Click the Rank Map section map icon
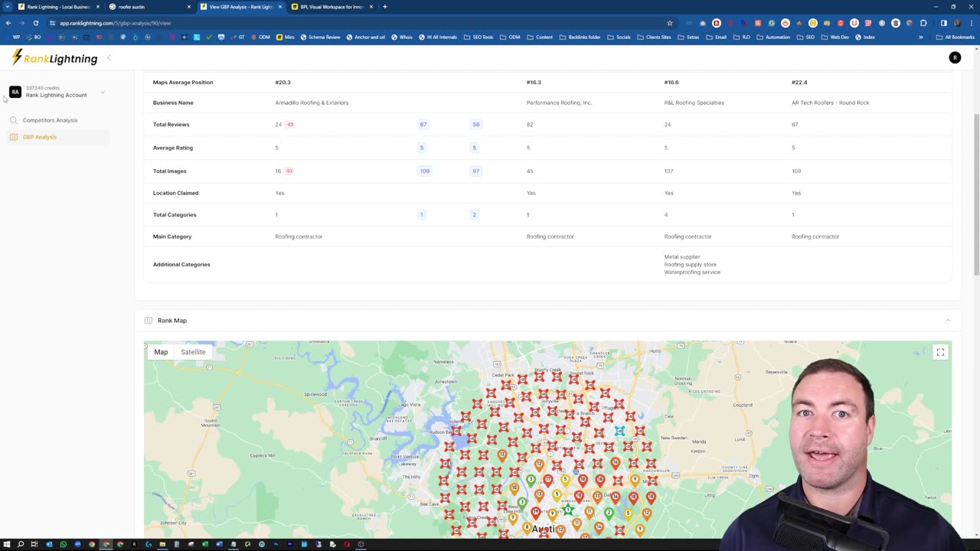Viewport: 980px width, 551px height. [149, 321]
